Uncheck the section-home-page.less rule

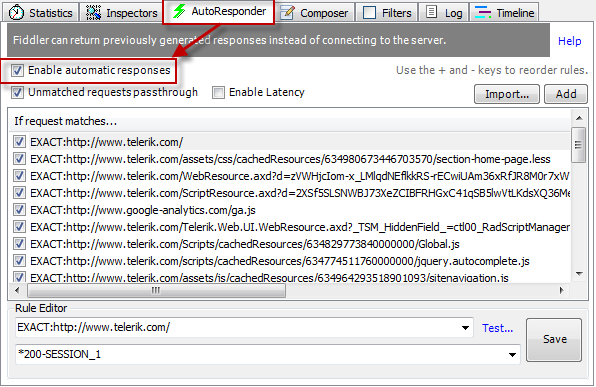(x=19, y=159)
